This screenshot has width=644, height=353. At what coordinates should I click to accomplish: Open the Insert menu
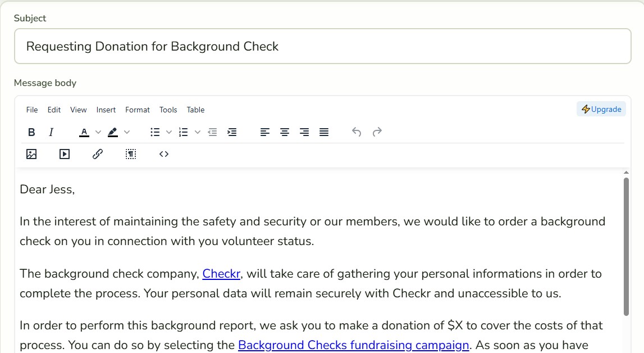click(106, 110)
